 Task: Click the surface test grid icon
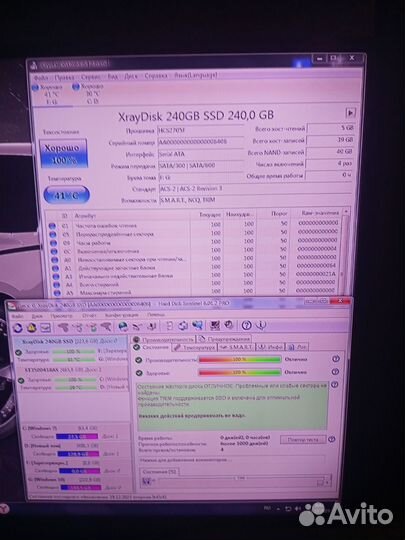click(215, 325)
